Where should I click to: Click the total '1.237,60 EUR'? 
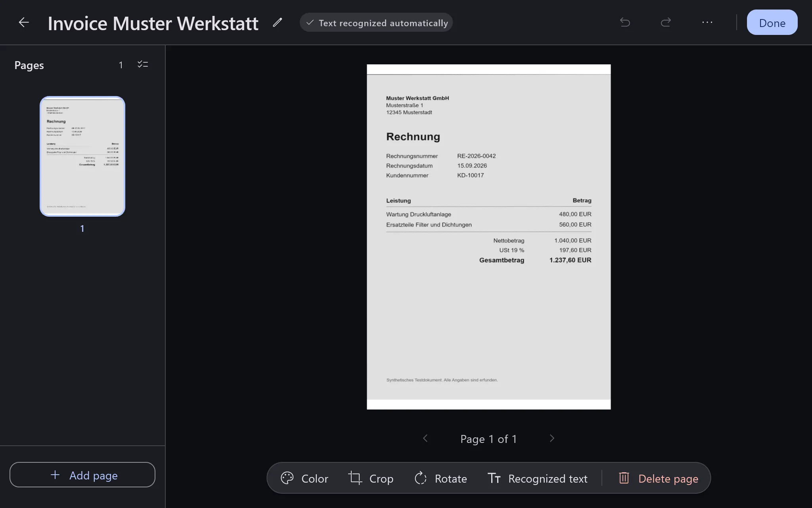point(570,260)
